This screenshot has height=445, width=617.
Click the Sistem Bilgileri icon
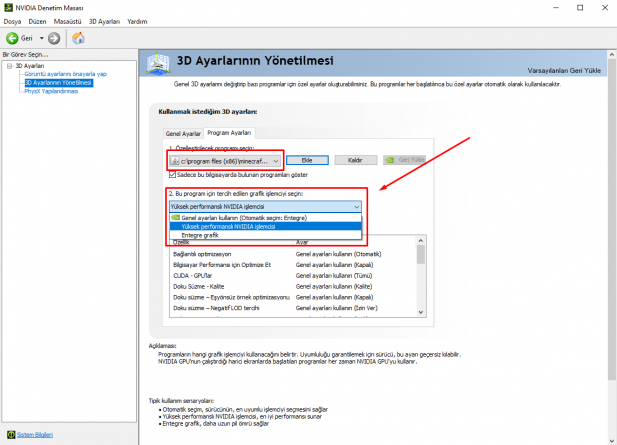click(11, 435)
